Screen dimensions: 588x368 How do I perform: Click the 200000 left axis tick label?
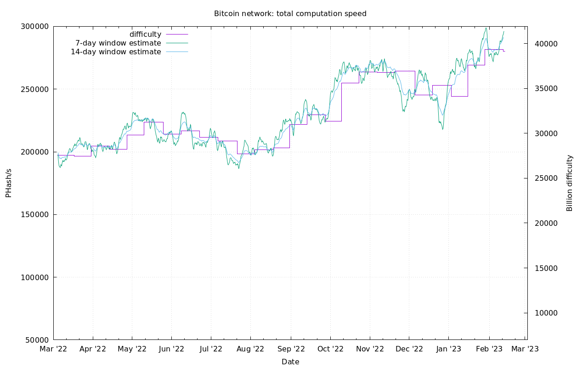[35, 152]
